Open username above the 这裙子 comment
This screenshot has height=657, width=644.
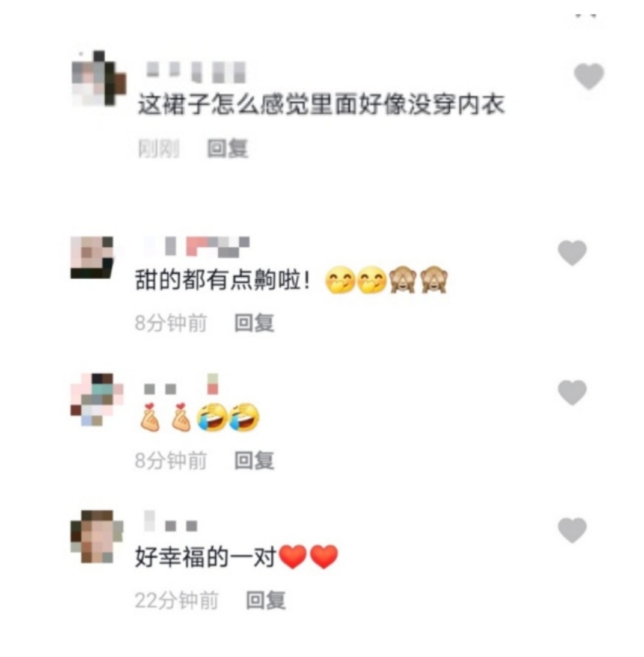pyautogui.click(x=195, y=72)
